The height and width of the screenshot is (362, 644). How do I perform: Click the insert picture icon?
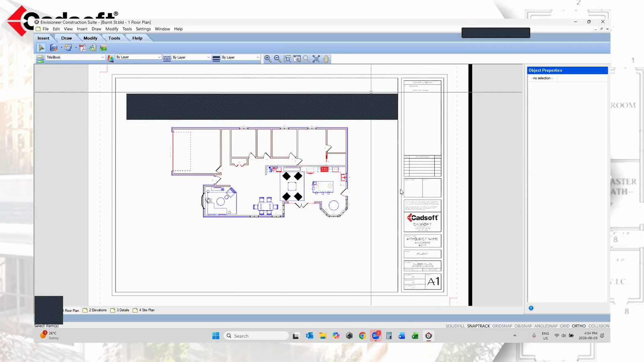[103, 48]
